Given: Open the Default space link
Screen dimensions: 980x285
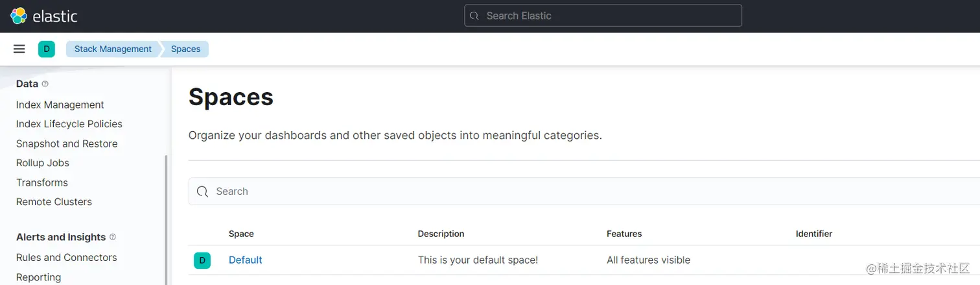Looking at the screenshot, I should pyautogui.click(x=246, y=260).
